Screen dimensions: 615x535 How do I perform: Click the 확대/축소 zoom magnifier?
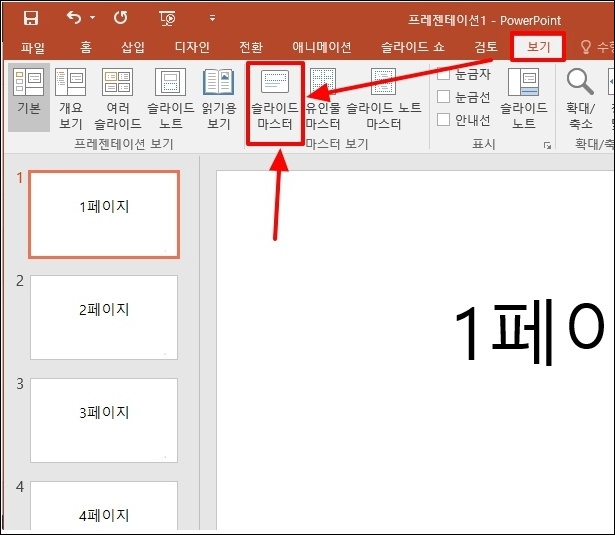(x=580, y=98)
